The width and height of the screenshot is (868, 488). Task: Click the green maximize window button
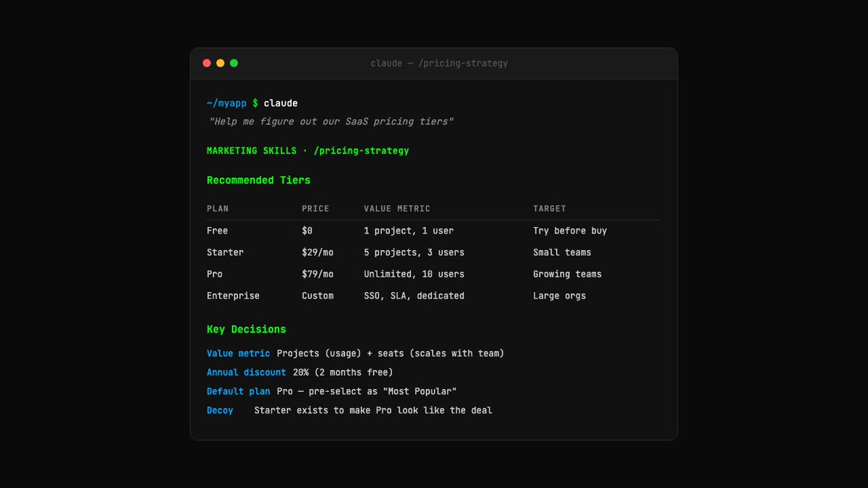234,63
